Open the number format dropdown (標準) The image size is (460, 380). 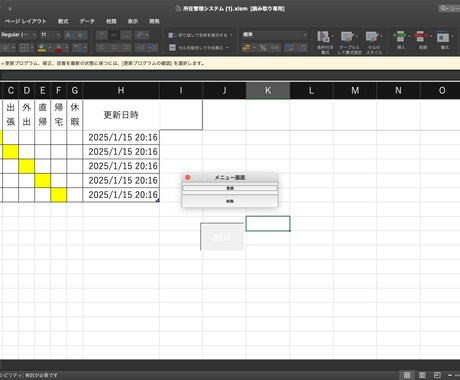(275, 35)
